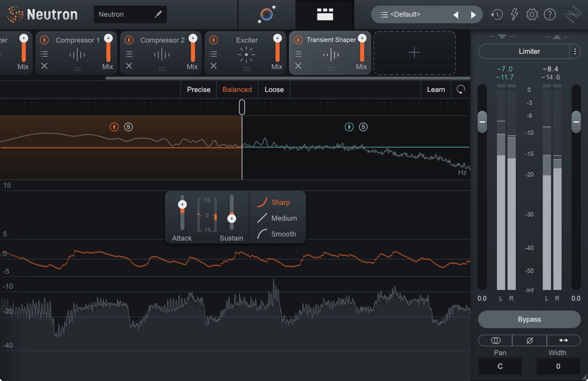Viewport: 588px width, 381px height.
Task: Load the next preset
Action: click(x=473, y=15)
